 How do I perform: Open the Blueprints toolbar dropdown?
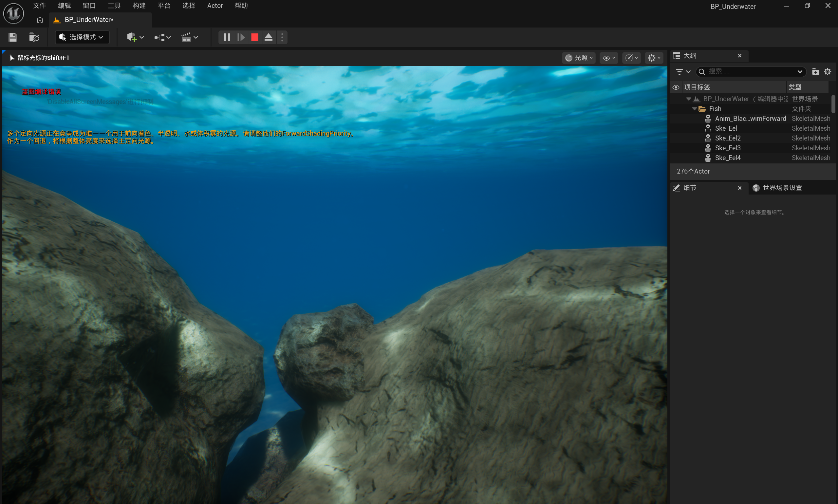click(x=162, y=37)
